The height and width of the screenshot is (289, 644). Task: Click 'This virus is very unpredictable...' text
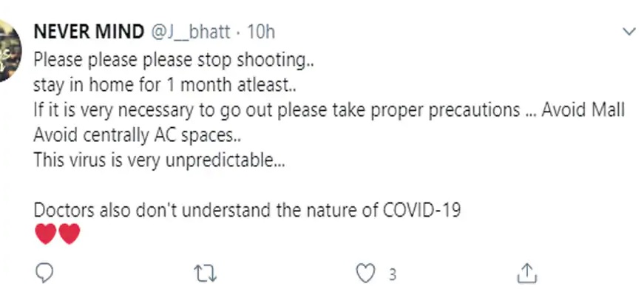point(160,160)
